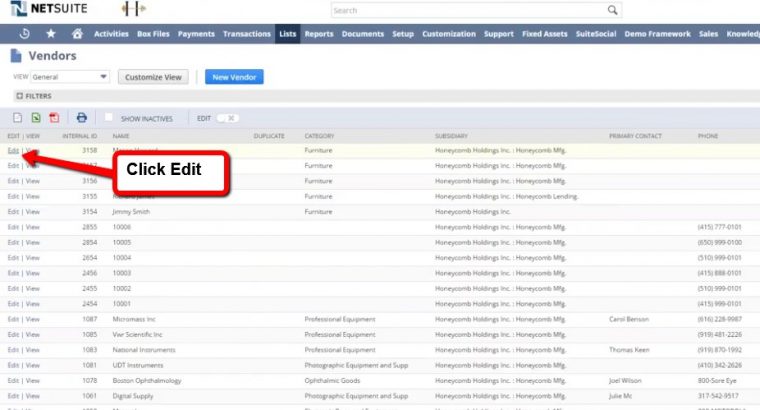Click Edit for Micromass Inc

pyautogui.click(x=13, y=319)
